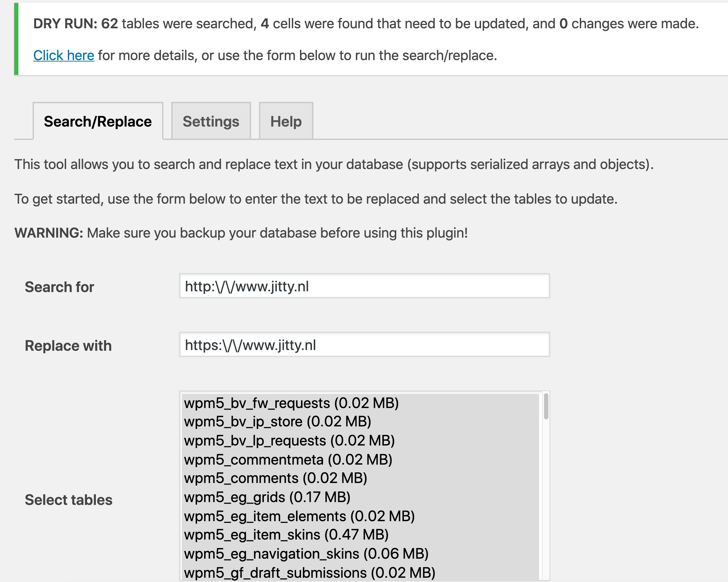Open the Search/Replace tab
Screen dimensions: 728x582
[x=98, y=121]
